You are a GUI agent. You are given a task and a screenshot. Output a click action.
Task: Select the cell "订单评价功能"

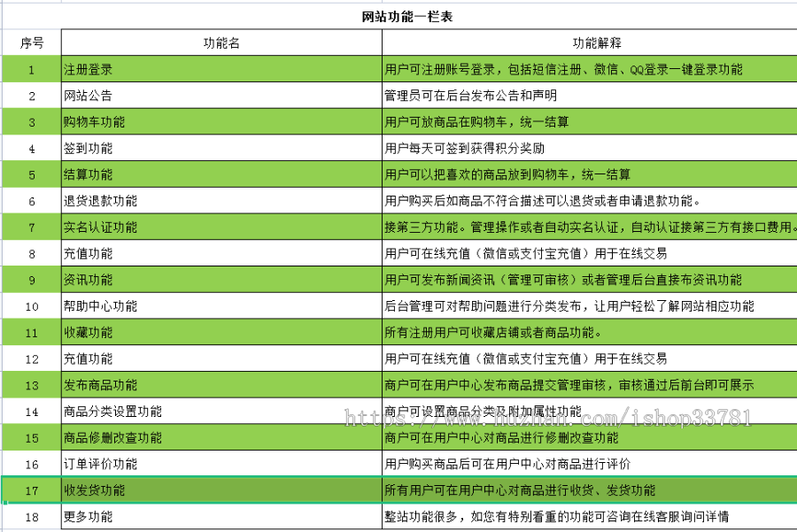221,464
